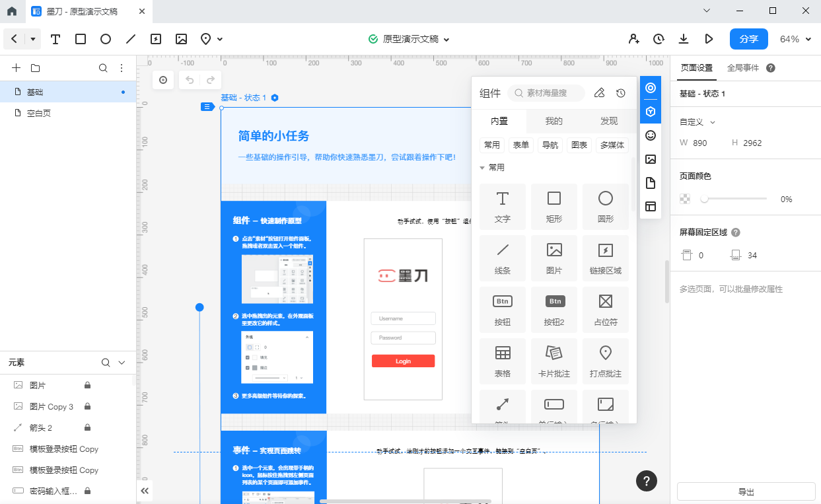Click the 导出 export button
The height and width of the screenshot is (504, 821).
pyautogui.click(x=746, y=492)
